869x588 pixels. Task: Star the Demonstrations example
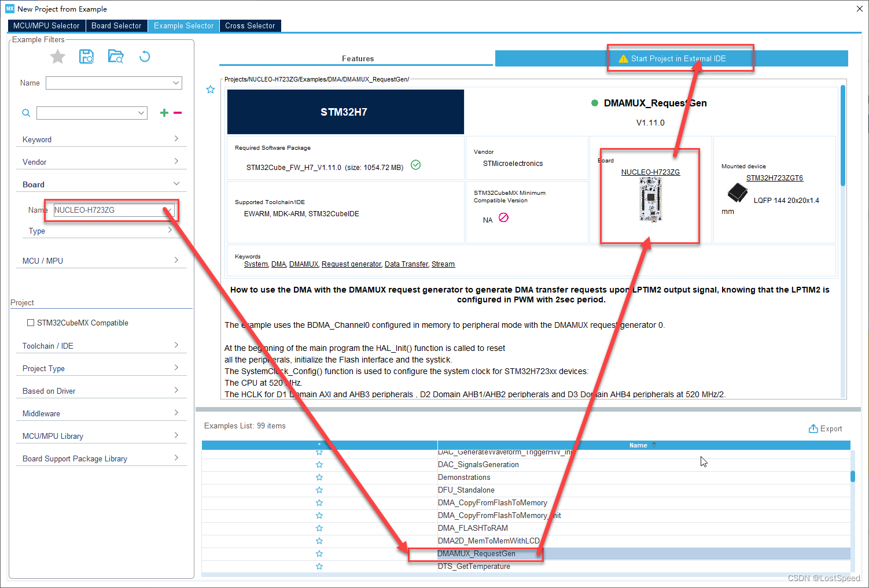(x=319, y=477)
